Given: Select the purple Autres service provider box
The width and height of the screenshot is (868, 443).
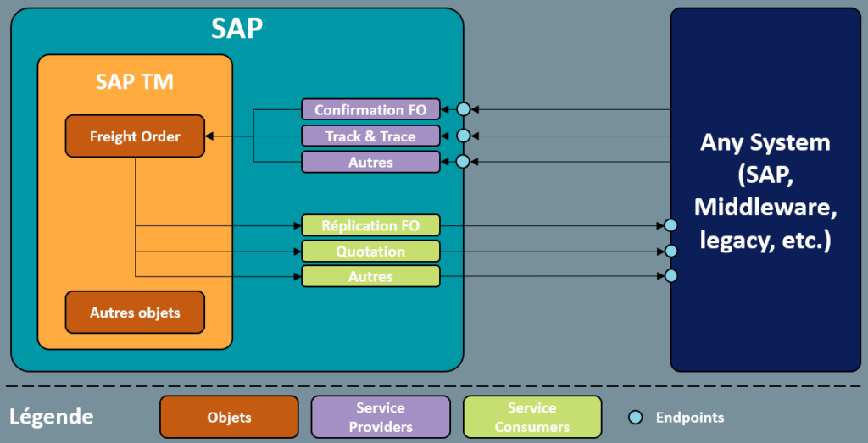Looking at the screenshot, I should click(371, 162).
